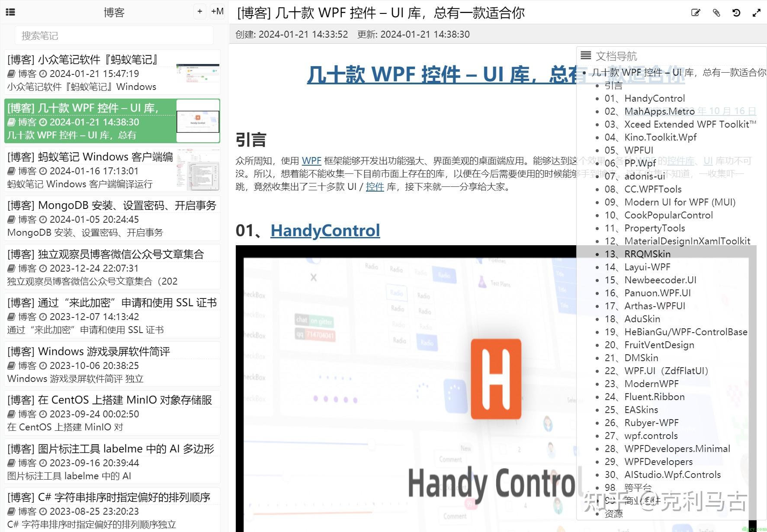Create a new Markdown note with +M

coord(217,12)
